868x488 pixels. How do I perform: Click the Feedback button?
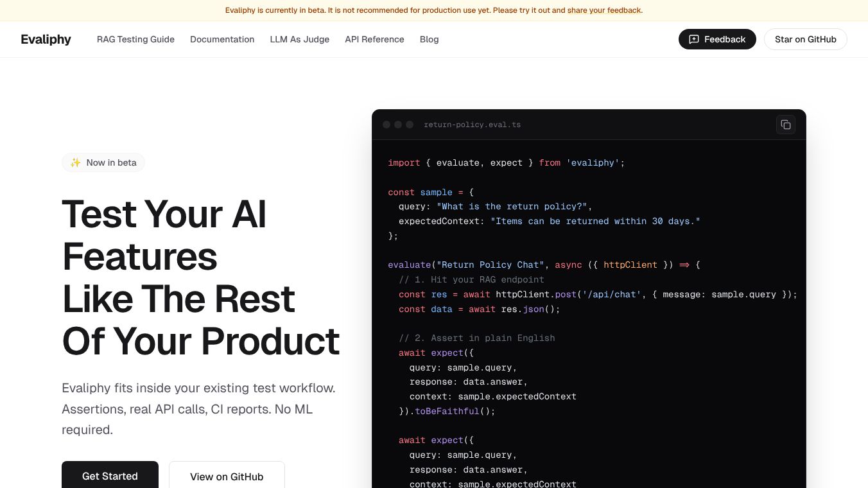pyautogui.click(x=717, y=39)
